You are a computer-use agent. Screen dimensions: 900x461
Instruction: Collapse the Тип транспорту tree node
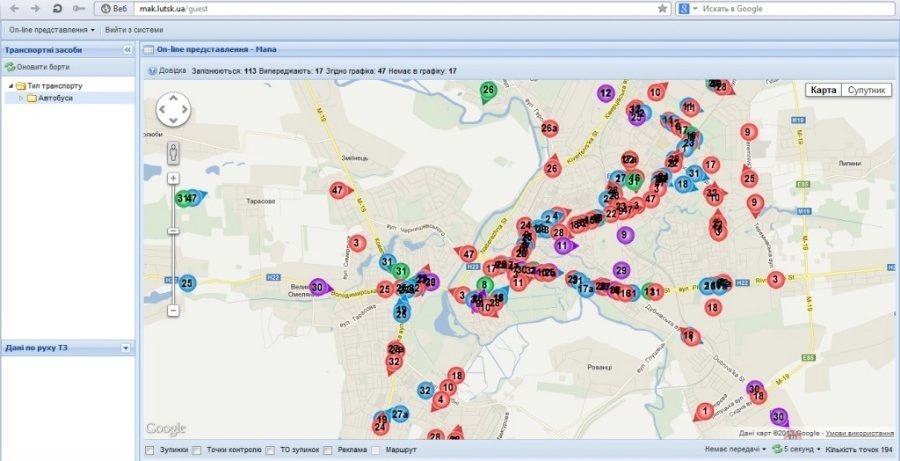11,86
